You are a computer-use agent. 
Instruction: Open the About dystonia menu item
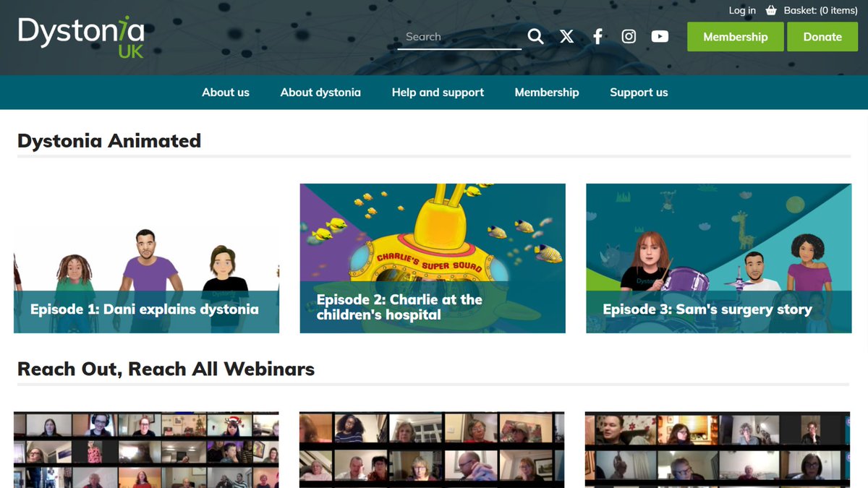pos(320,93)
